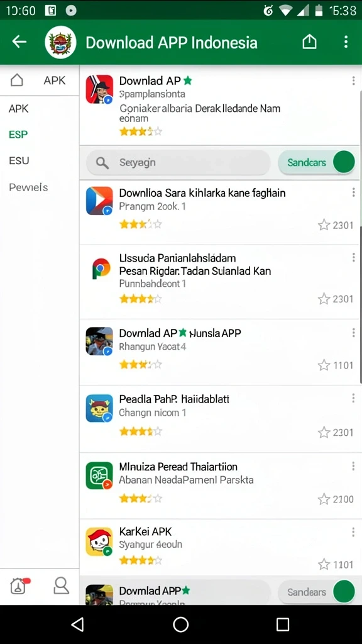Viewport: 362px width, 644px height.
Task: Tap the back arrow in header
Action: click(x=19, y=42)
